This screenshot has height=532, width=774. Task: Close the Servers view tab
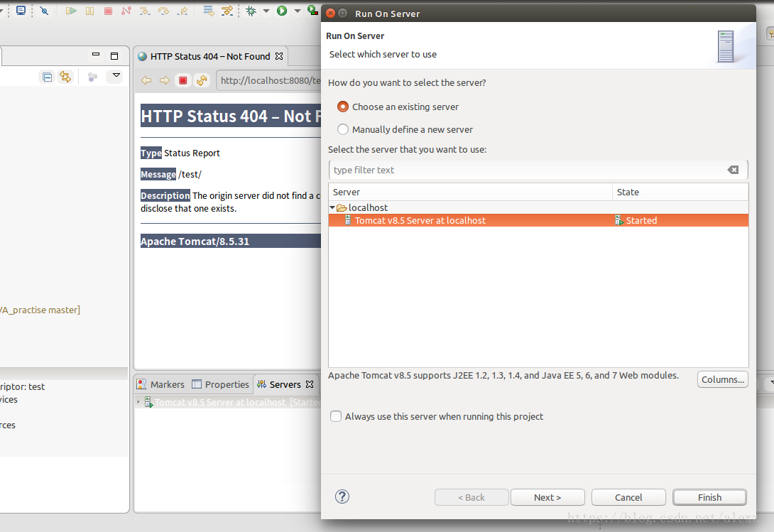[x=310, y=384]
